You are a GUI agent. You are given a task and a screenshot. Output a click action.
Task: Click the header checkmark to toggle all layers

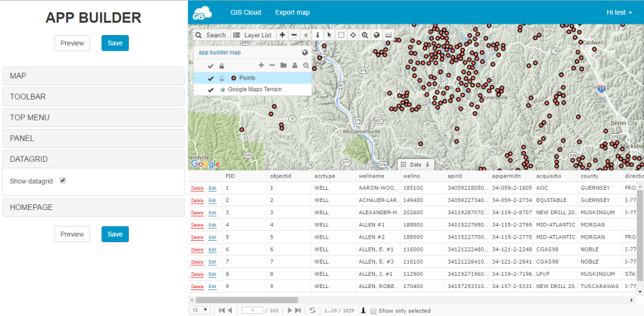coord(210,66)
